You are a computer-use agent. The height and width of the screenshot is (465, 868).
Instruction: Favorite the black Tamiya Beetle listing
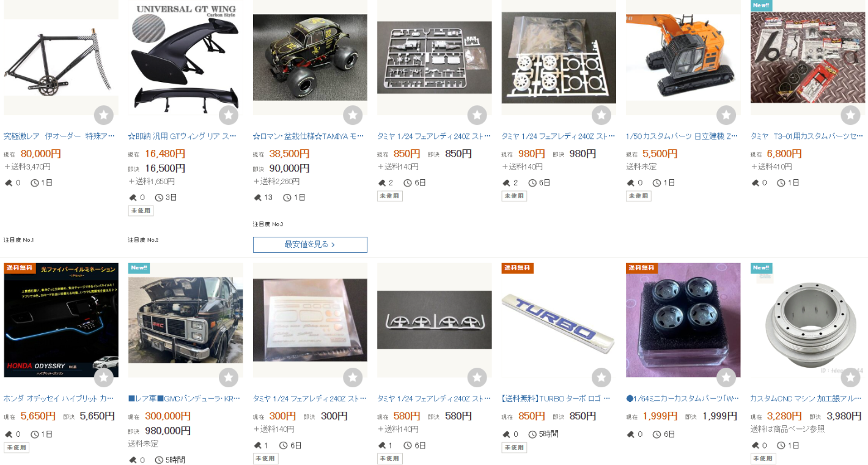(x=353, y=115)
